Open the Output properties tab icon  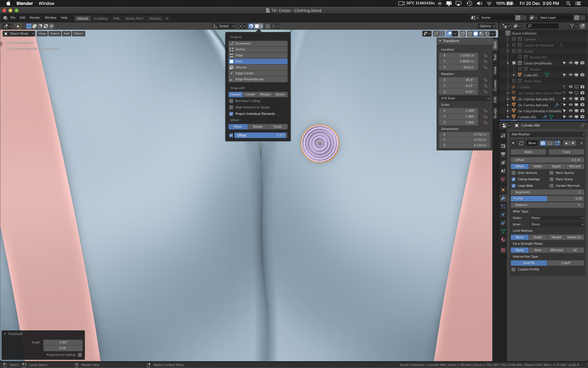click(503, 154)
